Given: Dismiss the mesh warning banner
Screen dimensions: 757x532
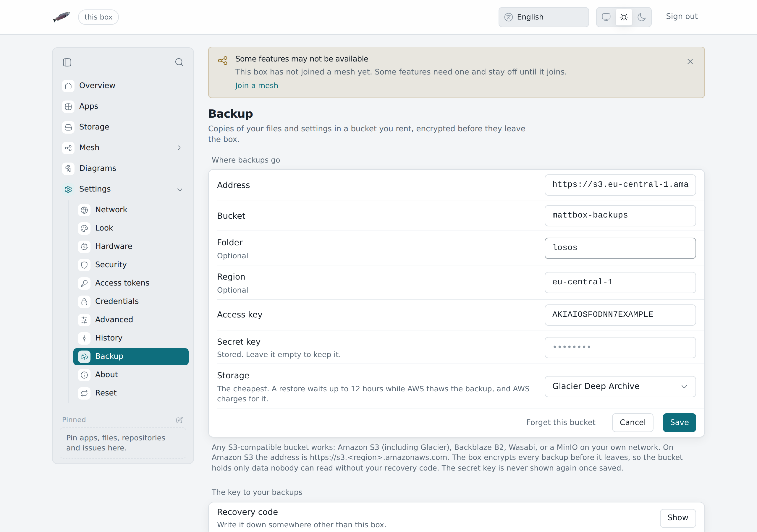Looking at the screenshot, I should (690, 62).
